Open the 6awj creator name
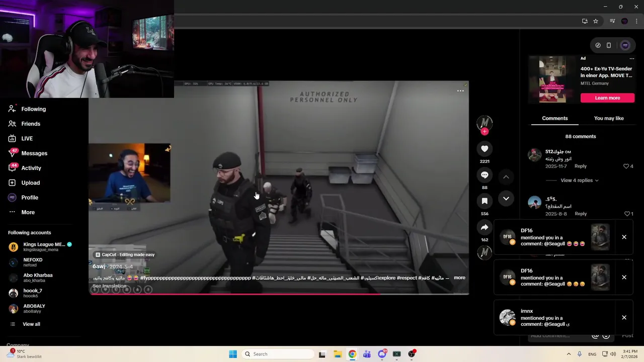Viewport: 644px width, 362px height. 99,266
